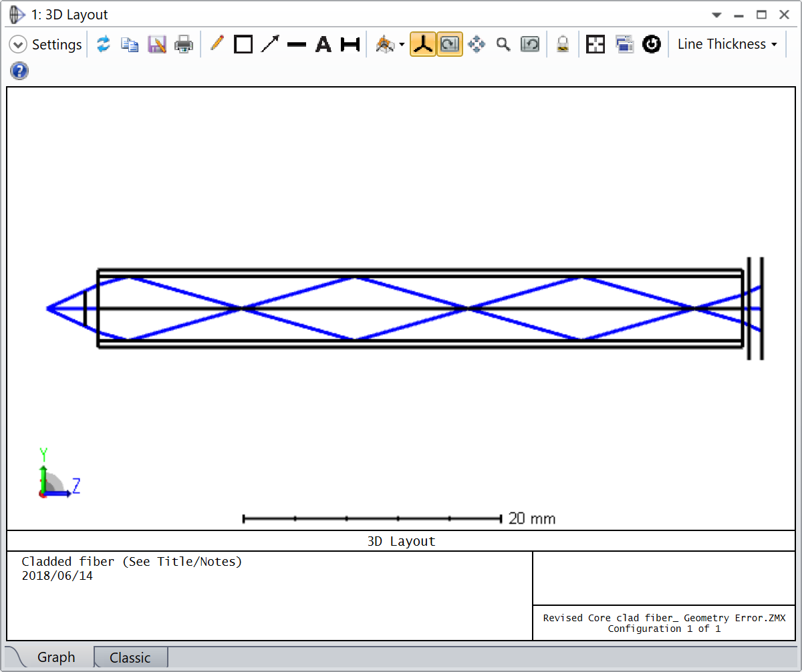Toggle the highlighted rotate view button
The image size is (802, 672).
450,45
